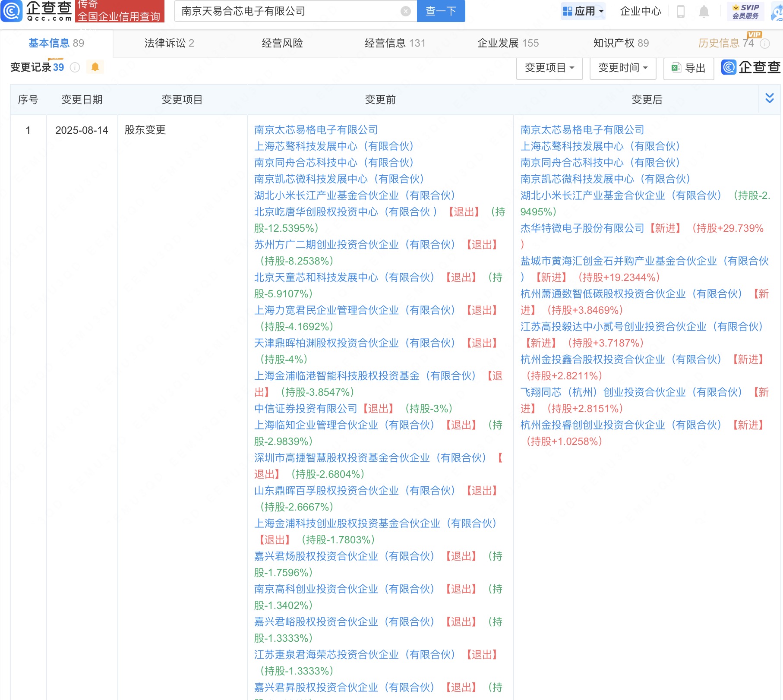Open 杭州金投睿创创业投资合伙企业 link
The height and width of the screenshot is (700, 783).
coord(621,425)
